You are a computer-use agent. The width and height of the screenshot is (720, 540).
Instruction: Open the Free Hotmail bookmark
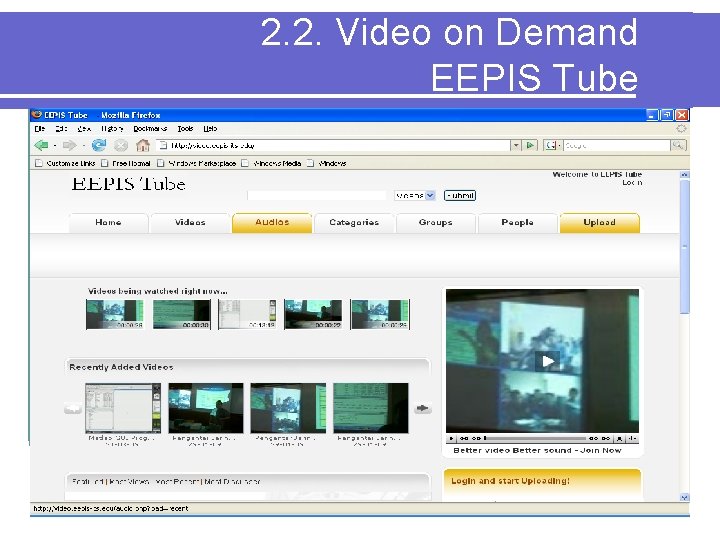pyautogui.click(x=126, y=163)
